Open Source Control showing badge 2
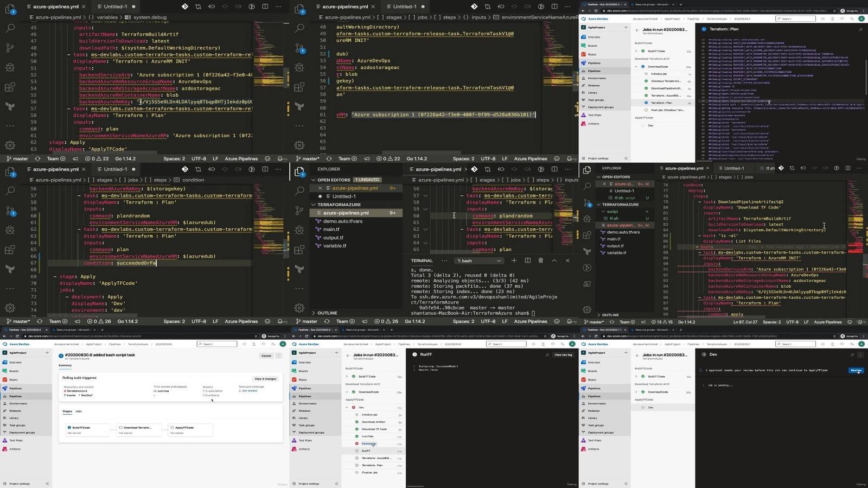Image resolution: width=868 pixels, height=488 pixels. 587,202
